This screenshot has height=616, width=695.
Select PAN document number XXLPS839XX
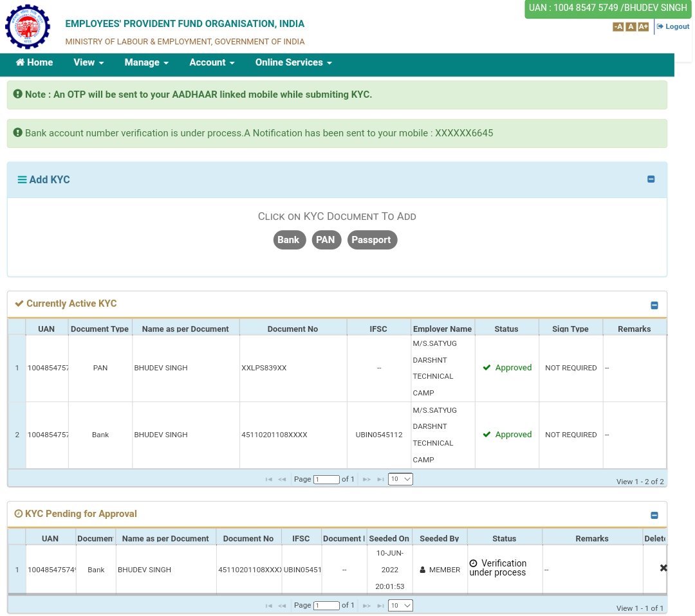point(264,368)
